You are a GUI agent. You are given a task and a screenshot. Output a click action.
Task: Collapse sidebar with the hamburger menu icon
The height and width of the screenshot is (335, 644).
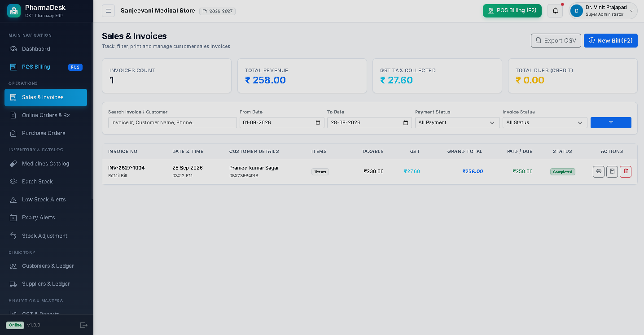coord(108,11)
